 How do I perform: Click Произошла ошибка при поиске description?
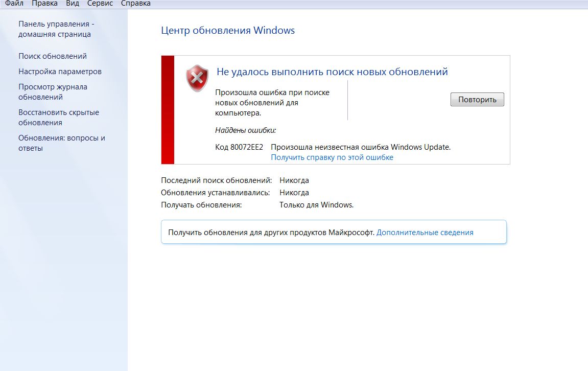(x=272, y=102)
